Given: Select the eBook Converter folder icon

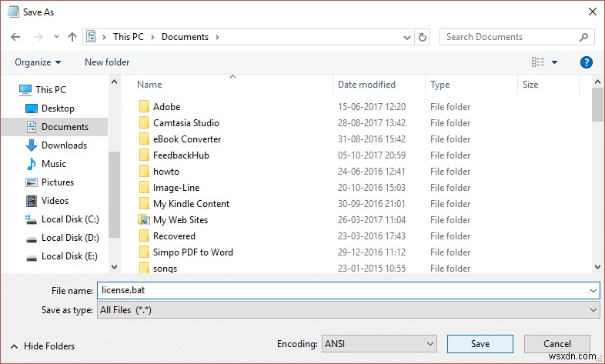Looking at the screenshot, I should point(144,139).
